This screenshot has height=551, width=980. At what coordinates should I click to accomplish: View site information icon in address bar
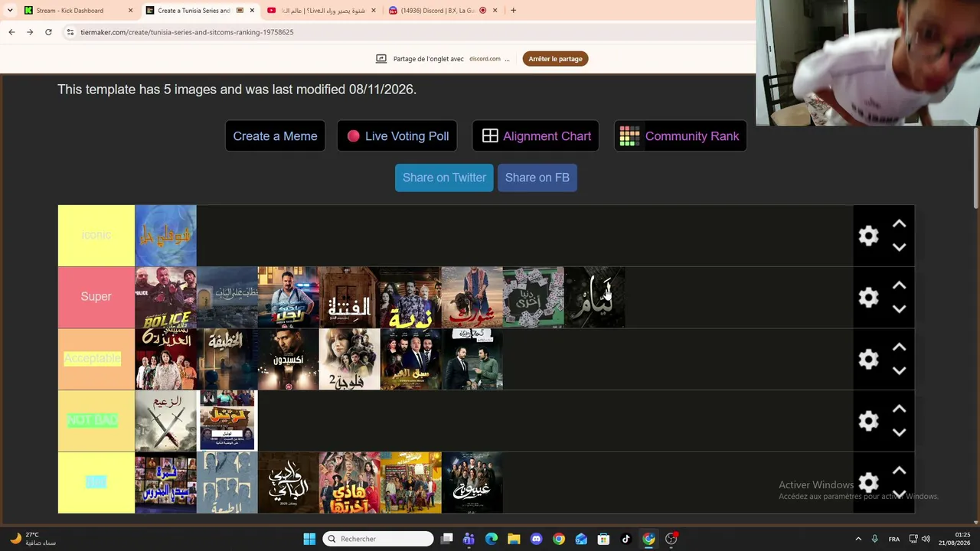(70, 32)
